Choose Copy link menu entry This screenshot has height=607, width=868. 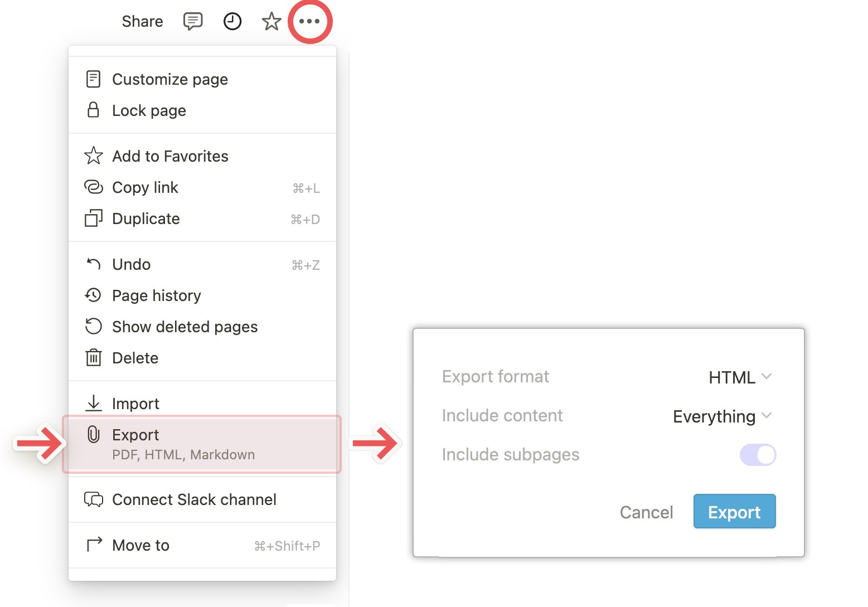pyautogui.click(x=202, y=187)
